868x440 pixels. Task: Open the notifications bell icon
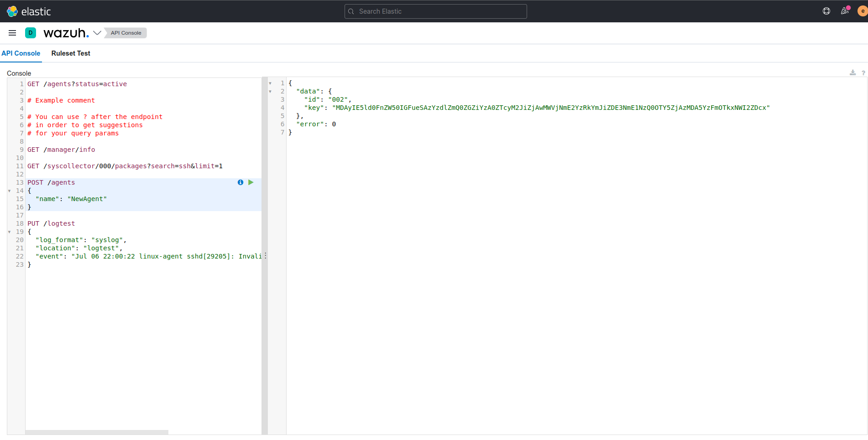(845, 11)
